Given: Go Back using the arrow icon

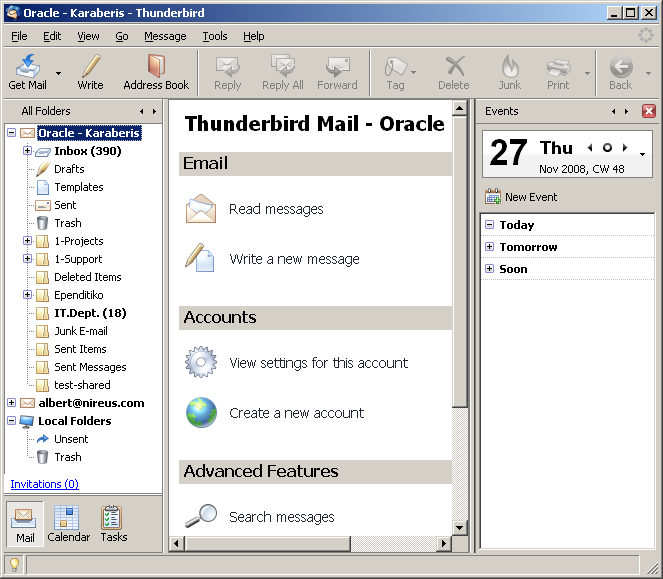Looking at the screenshot, I should pyautogui.click(x=621, y=67).
